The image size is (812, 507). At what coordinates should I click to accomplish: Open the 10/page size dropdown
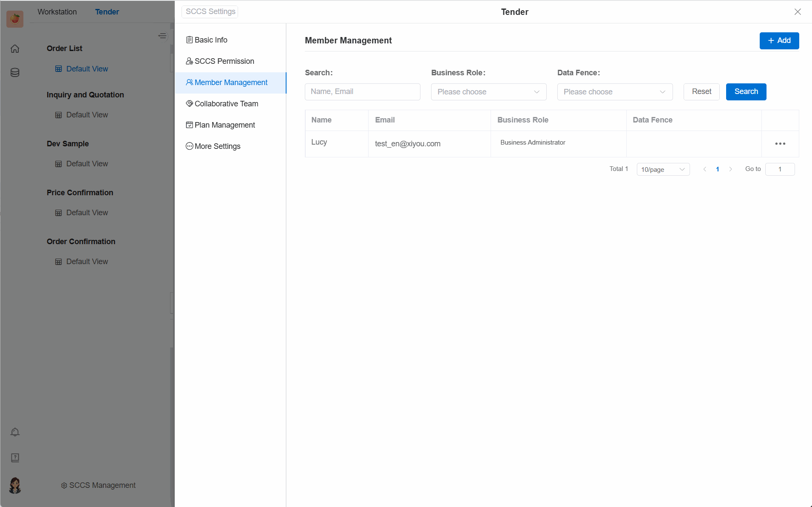click(x=663, y=169)
